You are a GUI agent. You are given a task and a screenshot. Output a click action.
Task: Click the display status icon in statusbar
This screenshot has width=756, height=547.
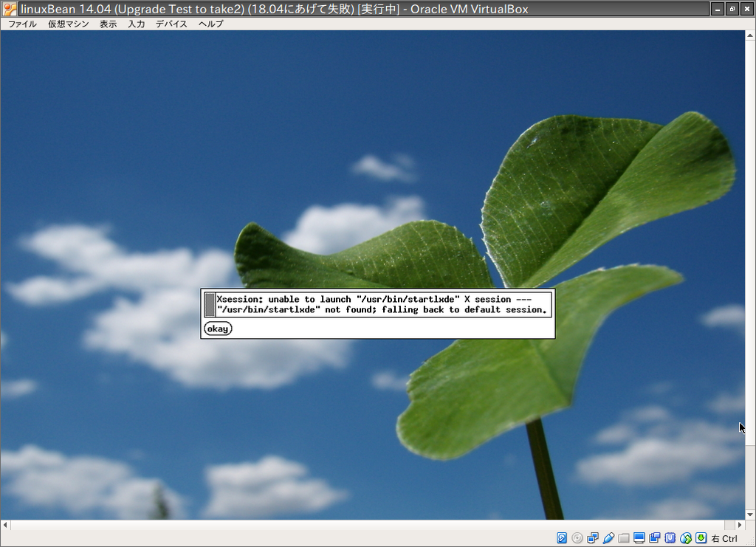[x=639, y=538]
